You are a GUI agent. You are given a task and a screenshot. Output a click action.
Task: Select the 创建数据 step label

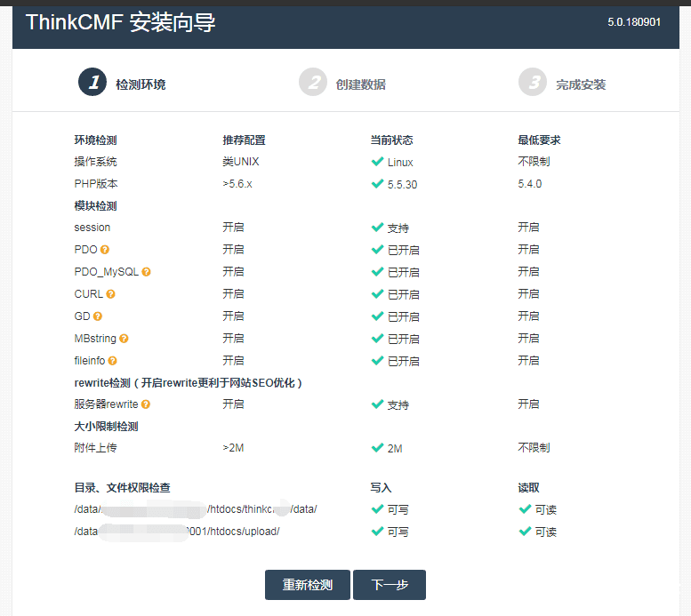[360, 84]
